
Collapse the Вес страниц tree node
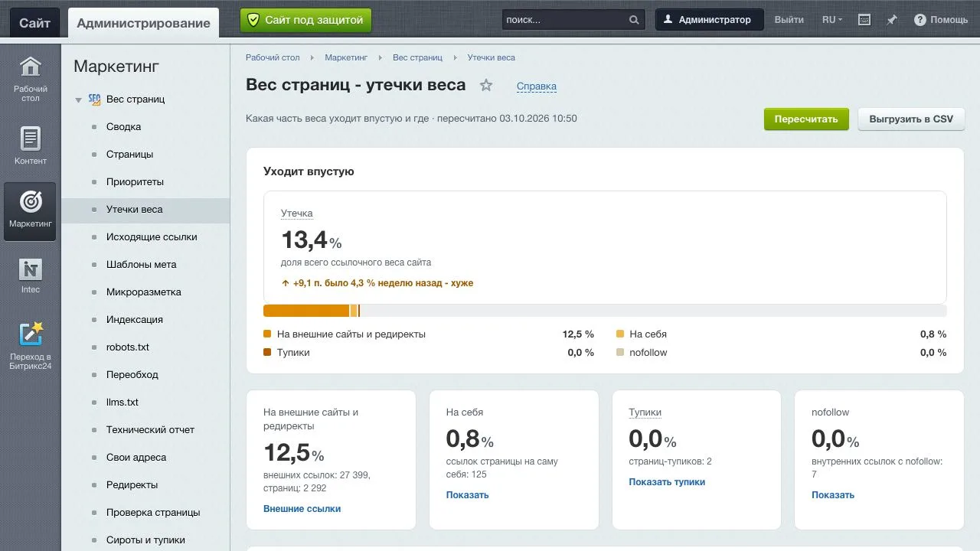(78, 99)
